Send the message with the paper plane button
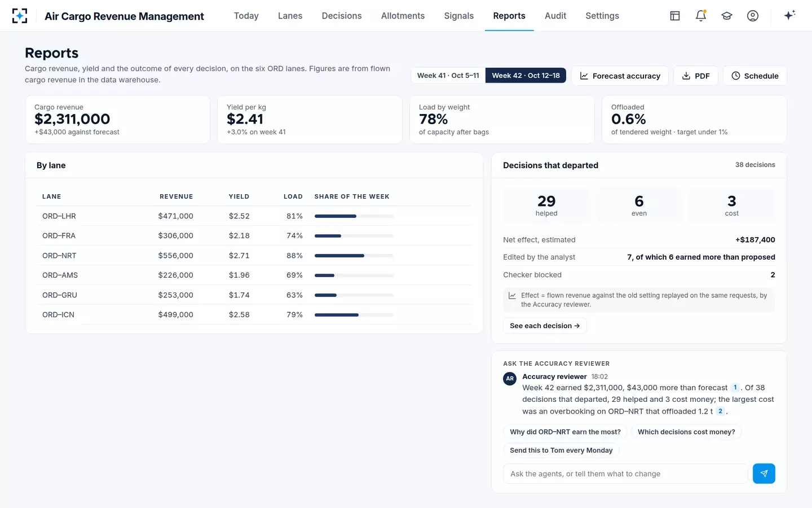This screenshot has width=812, height=508. [x=764, y=474]
